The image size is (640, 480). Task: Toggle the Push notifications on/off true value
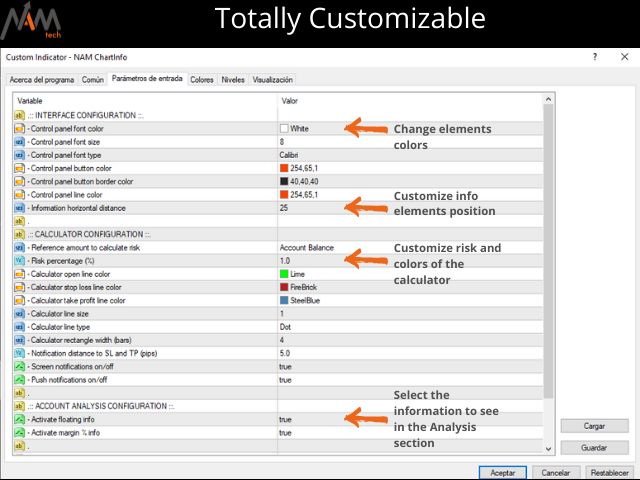coord(285,380)
